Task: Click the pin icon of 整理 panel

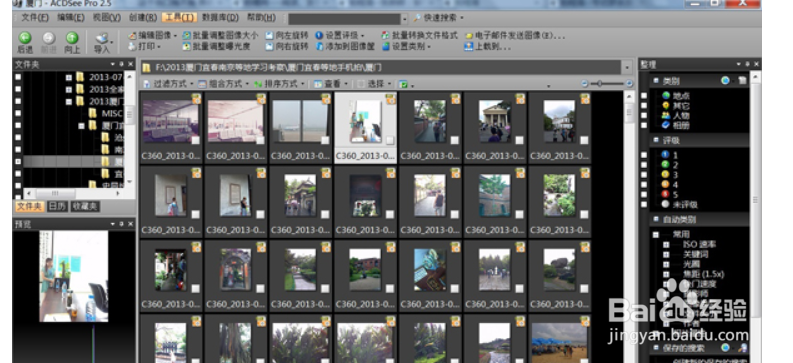Action: pyautogui.click(x=747, y=64)
